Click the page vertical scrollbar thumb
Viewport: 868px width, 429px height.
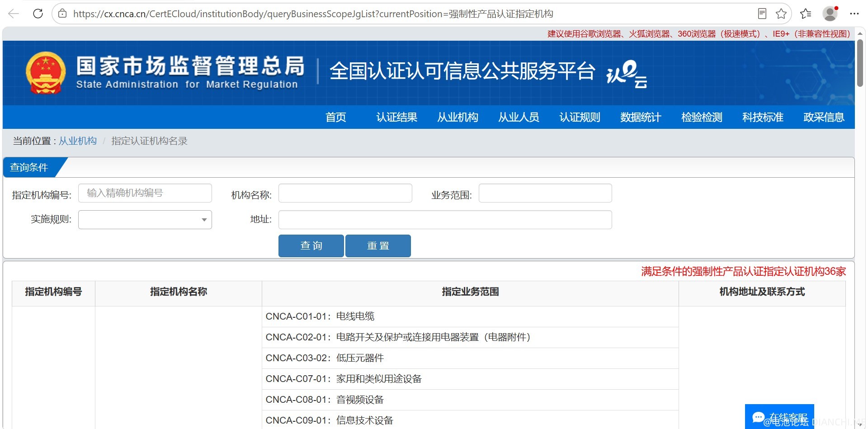click(x=860, y=63)
